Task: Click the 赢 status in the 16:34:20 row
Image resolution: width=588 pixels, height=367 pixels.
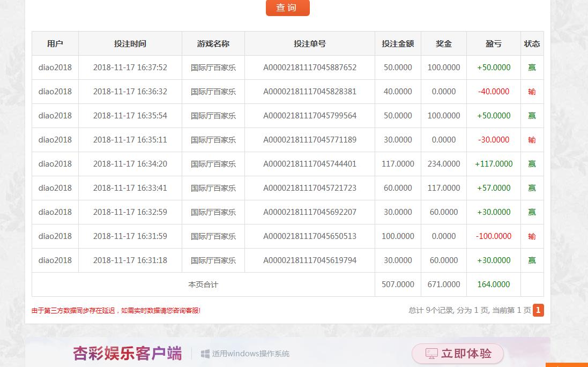Action: pyautogui.click(x=532, y=164)
